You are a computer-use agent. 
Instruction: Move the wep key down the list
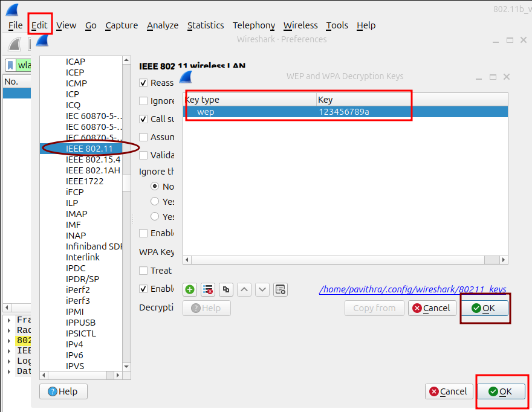[x=262, y=289]
